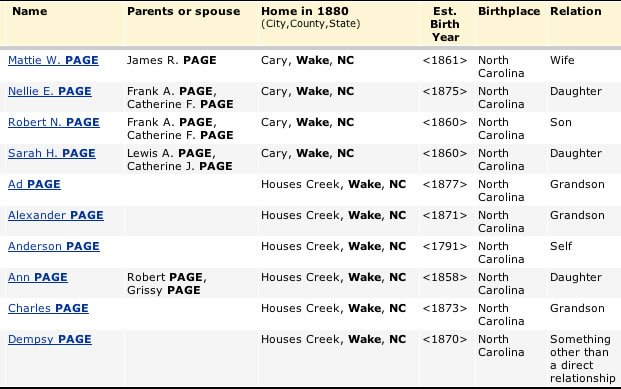Click the Parents or spouse column header

[183, 11]
